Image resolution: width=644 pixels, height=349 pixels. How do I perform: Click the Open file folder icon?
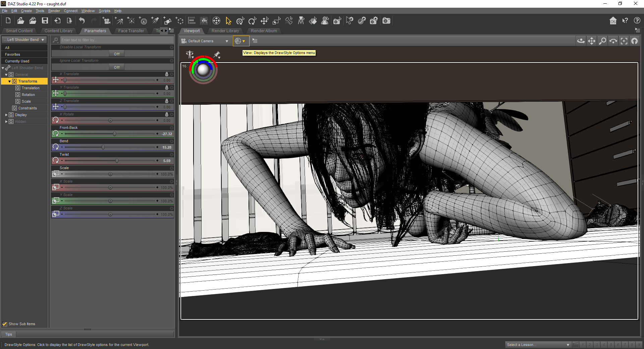click(x=20, y=20)
